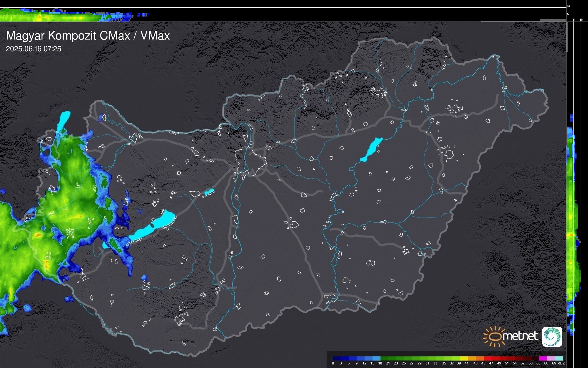Click the metnet wordmark text
The width and height of the screenshot is (588, 368).
[x=521, y=336]
